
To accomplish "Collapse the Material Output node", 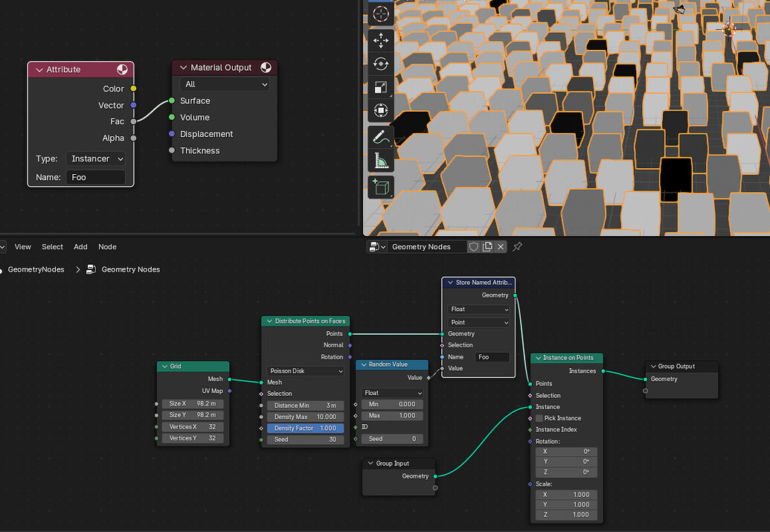I will 183,67.
